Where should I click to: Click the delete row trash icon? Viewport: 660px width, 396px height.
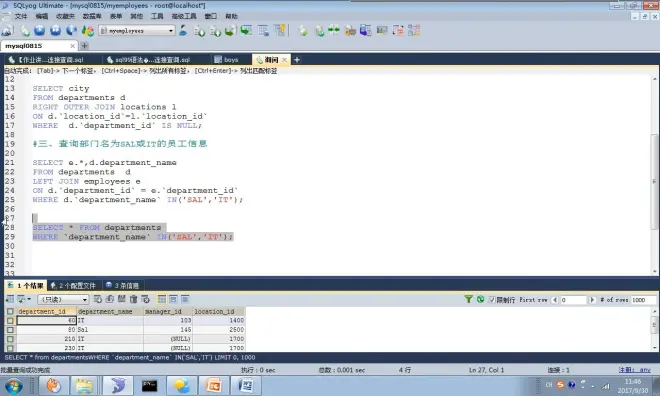click(133, 299)
